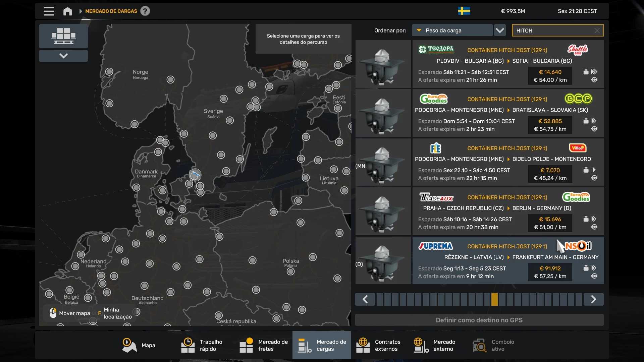Toggle sort order chevron button
644x362 pixels.
point(500,31)
